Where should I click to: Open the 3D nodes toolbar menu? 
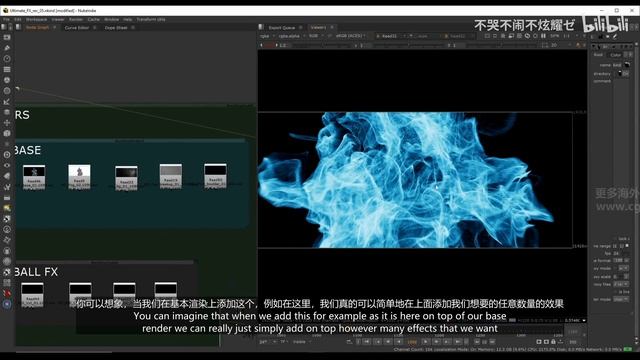7,133
